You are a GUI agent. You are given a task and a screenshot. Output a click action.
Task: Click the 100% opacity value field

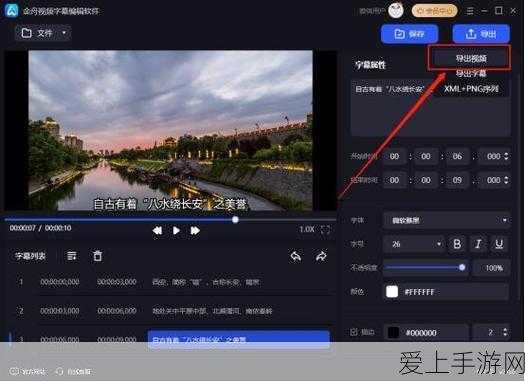tap(492, 268)
